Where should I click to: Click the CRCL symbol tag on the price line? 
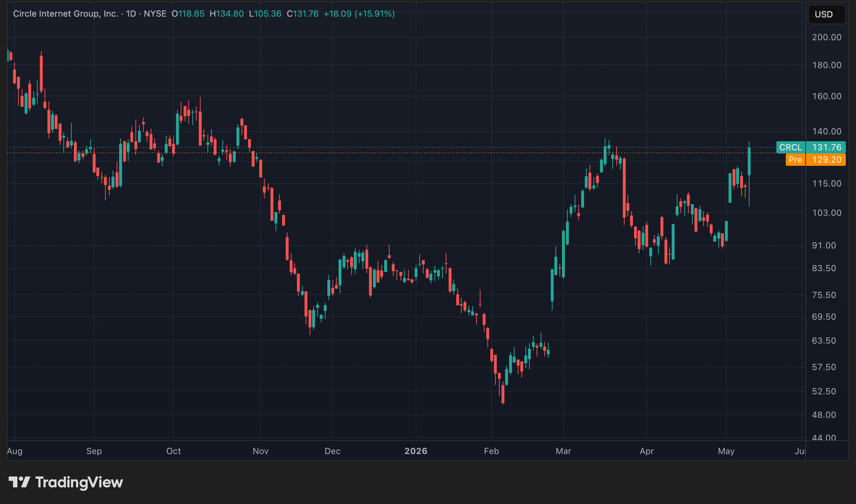[x=791, y=147]
